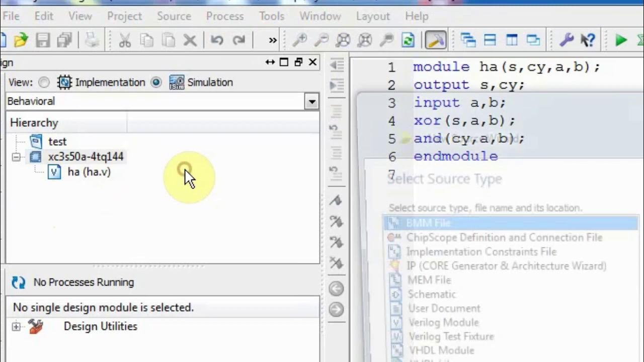Select the Simulation view radio button
This screenshot has height=362, width=644.
[x=156, y=82]
